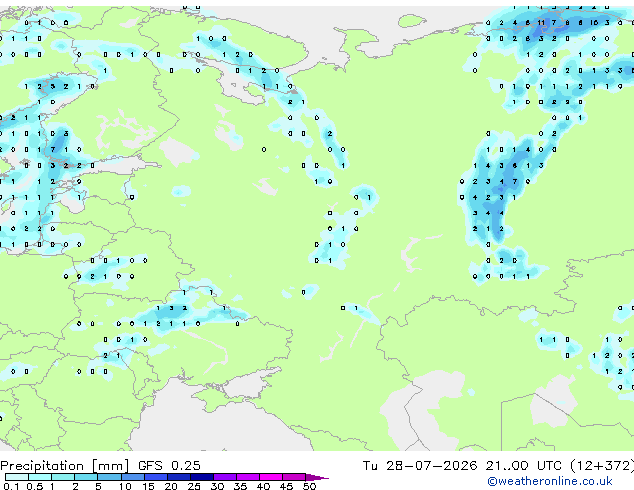Click the legend tick label '30'
Viewport: 634px width, 490px height.
pyautogui.click(x=217, y=486)
